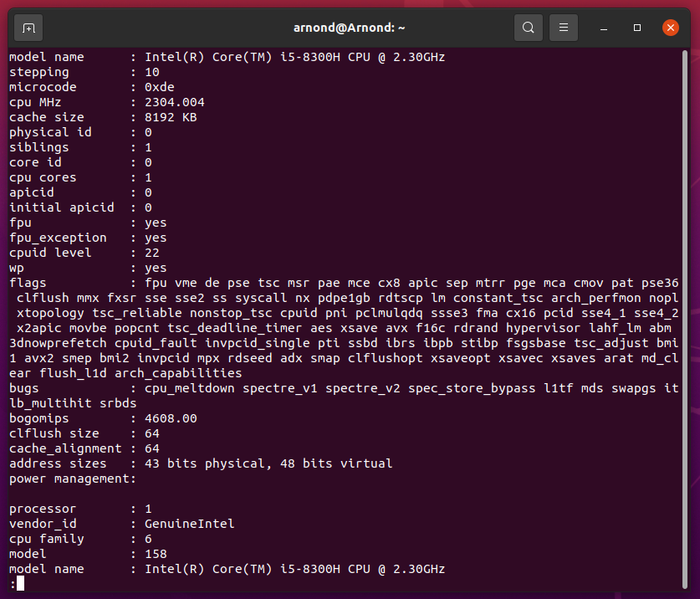Click the 'spec_store_bypass' bug entry
Screen dimensions: 700x599
[472, 388]
